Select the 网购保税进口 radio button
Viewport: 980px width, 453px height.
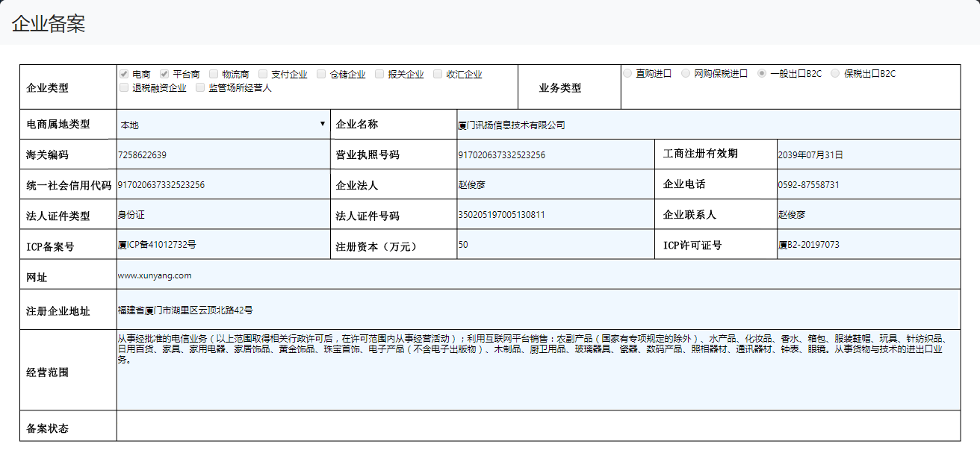[685, 73]
